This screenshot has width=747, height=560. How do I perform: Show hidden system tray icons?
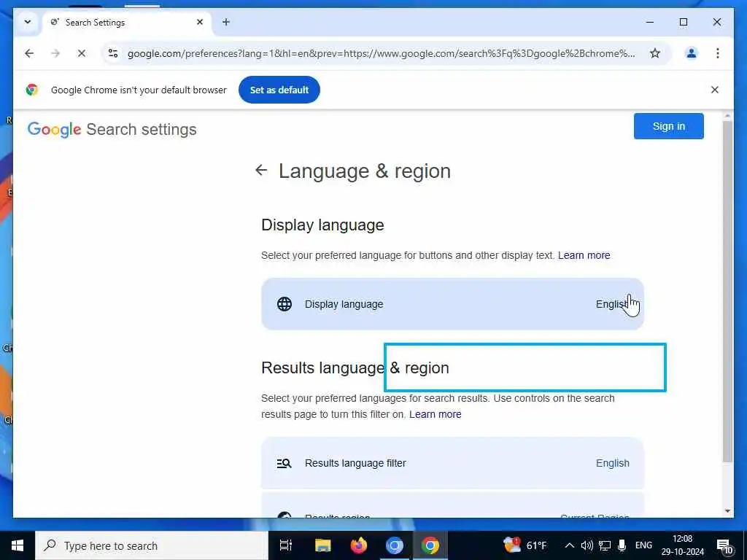pos(569,545)
